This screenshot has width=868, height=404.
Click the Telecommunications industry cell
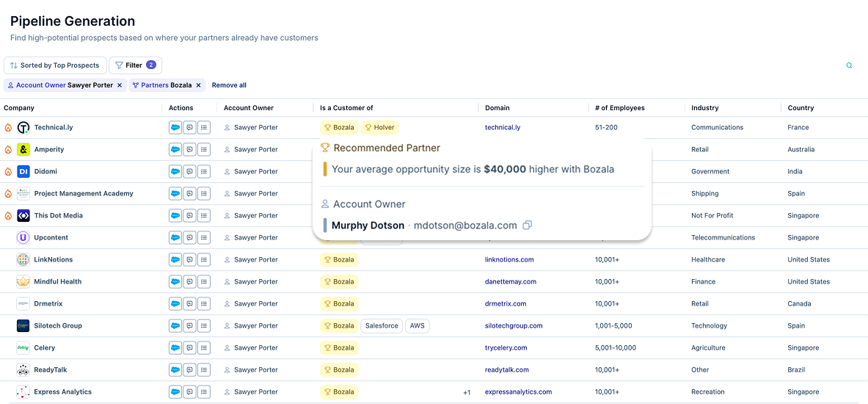click(x=723, y=238)
